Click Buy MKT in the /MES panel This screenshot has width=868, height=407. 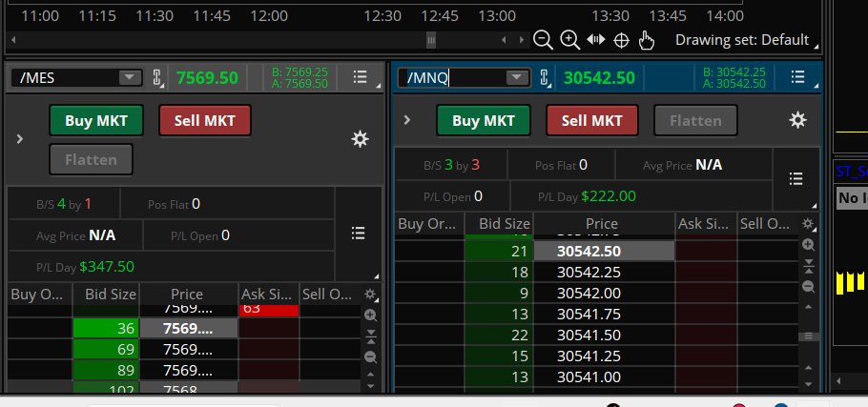(96, 120)
